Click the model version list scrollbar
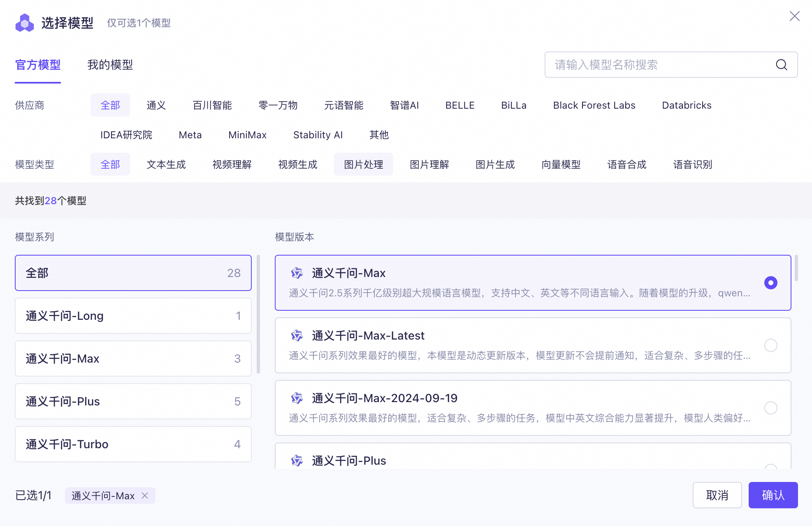The height and width of the screenshot is (526, 812). coord(796,268)
